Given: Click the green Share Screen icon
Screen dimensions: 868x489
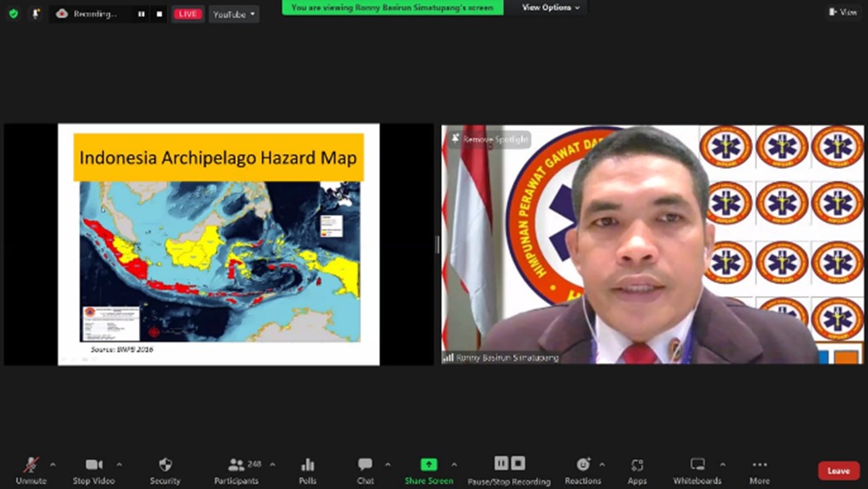Looking at the screenshot, I should tap(429, 464).
